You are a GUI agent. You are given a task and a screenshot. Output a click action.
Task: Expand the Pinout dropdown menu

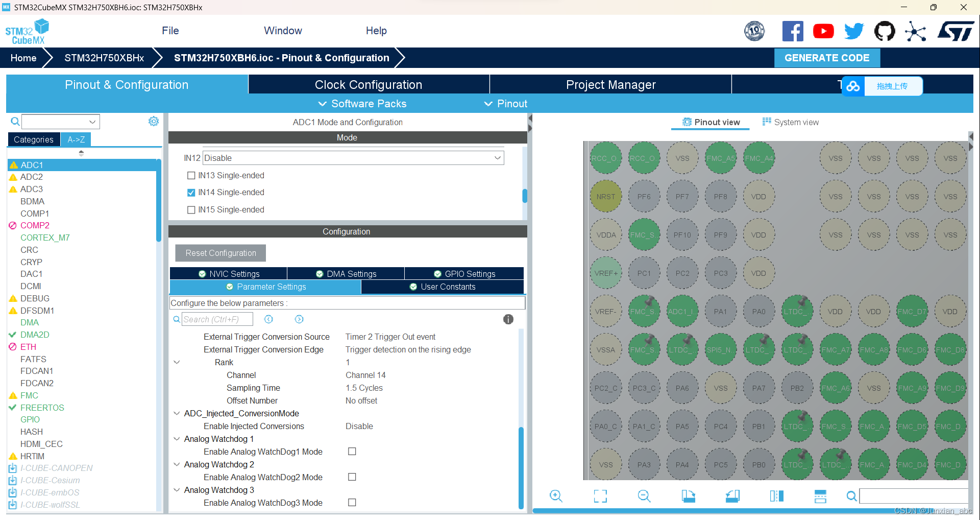[x=506, y=104]
